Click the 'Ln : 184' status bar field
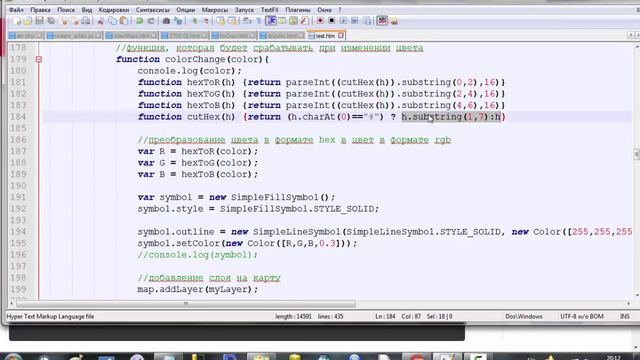 (385, 316)
